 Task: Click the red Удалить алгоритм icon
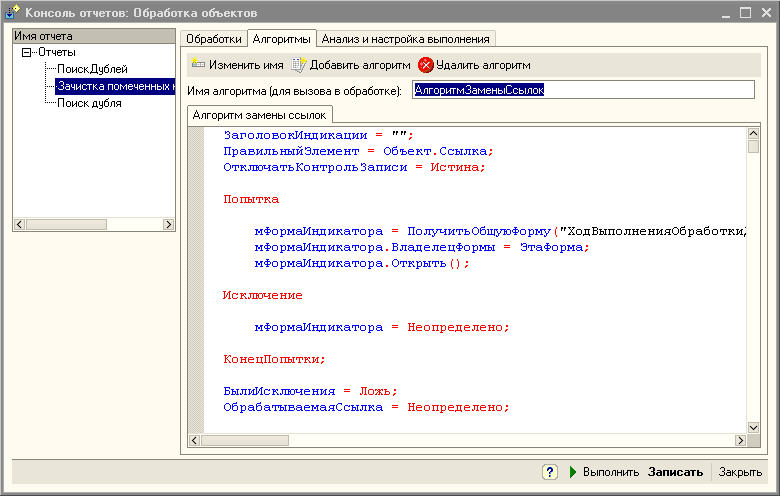tap(426, 65)
